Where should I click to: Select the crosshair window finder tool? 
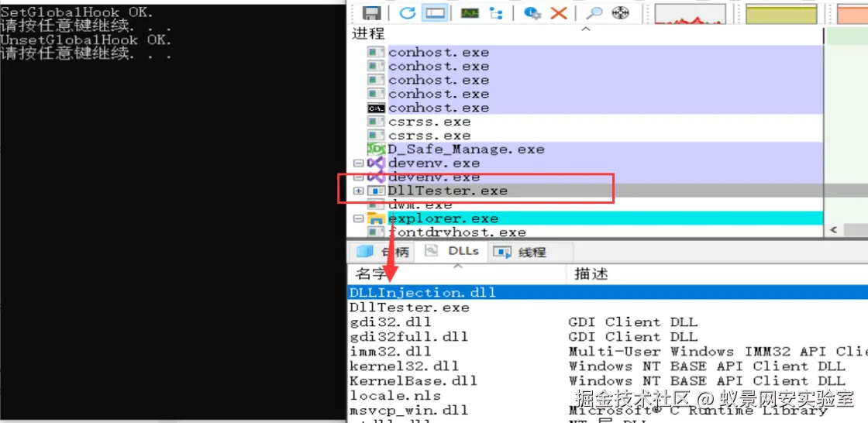click(x=622, y=12)
